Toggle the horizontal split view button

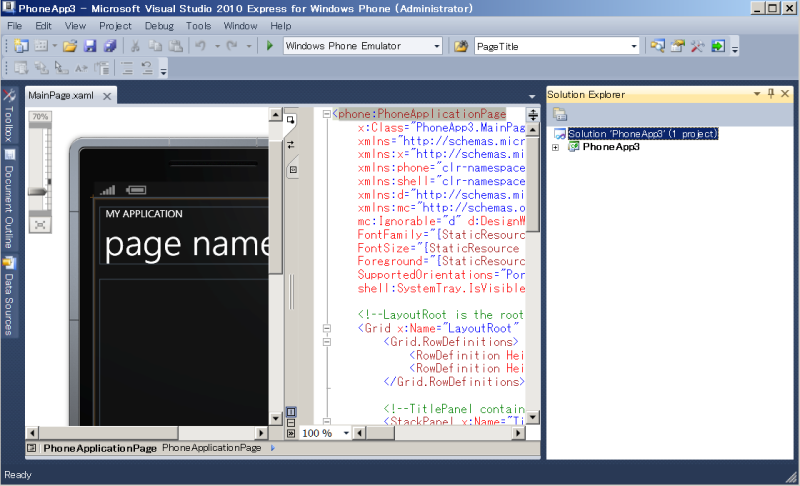[291, 423]
